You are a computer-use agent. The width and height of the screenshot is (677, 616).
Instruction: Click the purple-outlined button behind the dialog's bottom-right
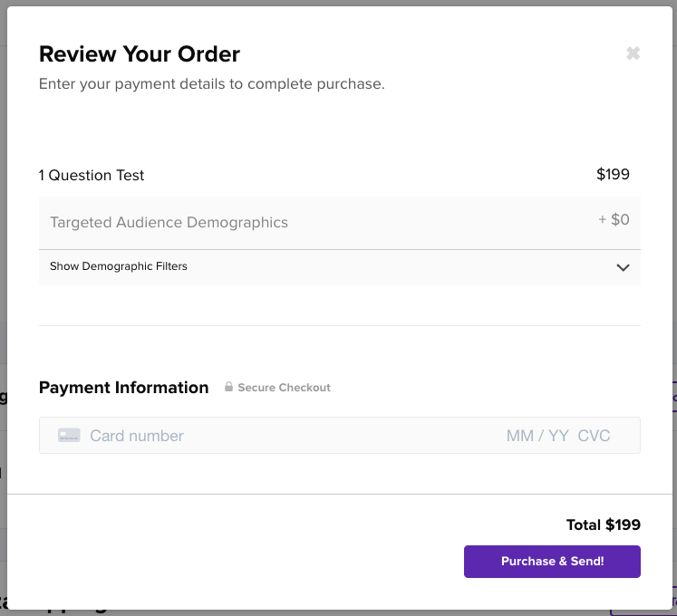[x=672, y=600]
